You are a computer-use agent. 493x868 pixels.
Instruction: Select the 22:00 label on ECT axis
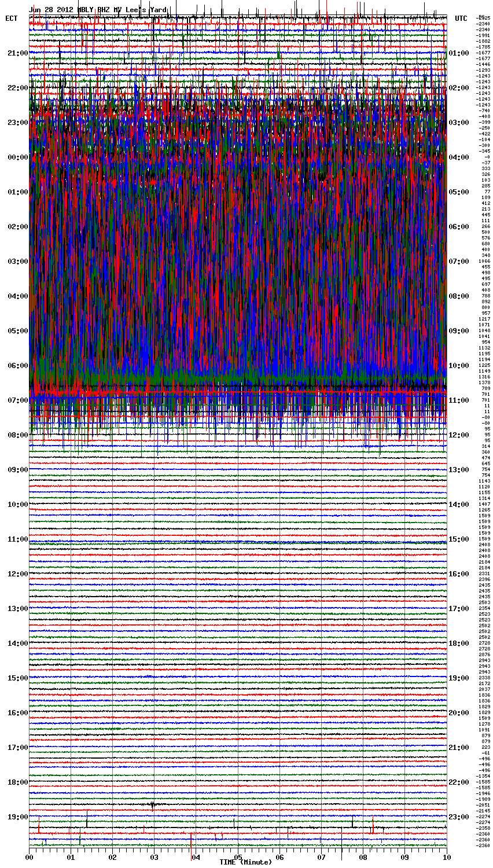[x=17, y=88]
